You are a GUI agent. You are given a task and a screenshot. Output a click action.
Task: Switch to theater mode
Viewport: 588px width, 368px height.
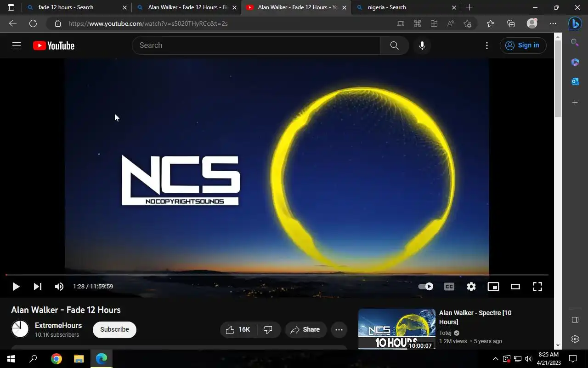point(515,287)
